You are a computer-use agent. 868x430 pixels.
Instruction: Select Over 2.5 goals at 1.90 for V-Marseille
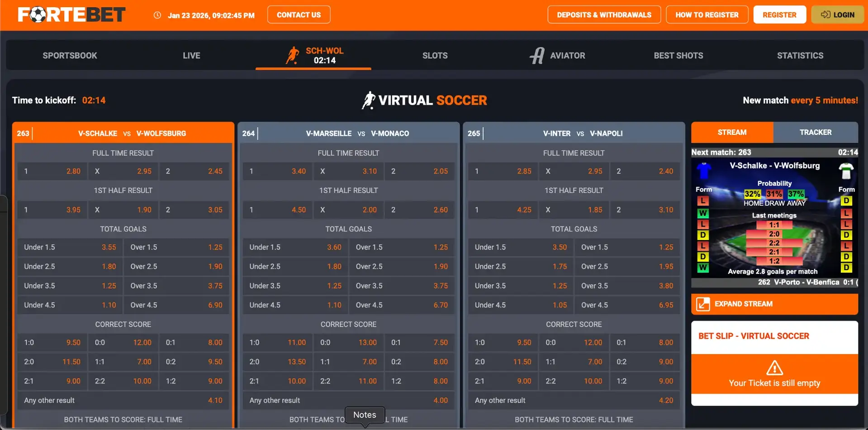pyautogui.click(x=402, y=266)
